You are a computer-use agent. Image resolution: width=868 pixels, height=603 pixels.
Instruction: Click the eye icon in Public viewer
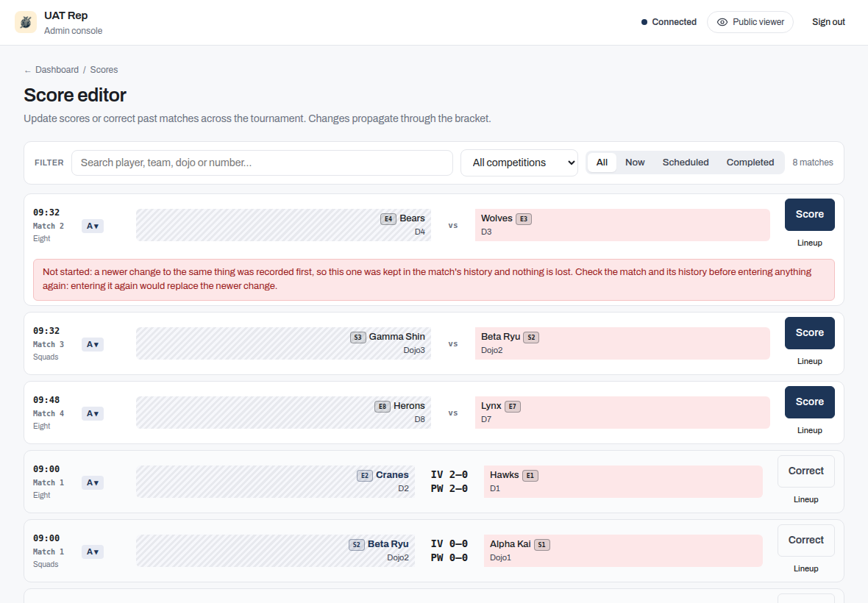[722, 22]
